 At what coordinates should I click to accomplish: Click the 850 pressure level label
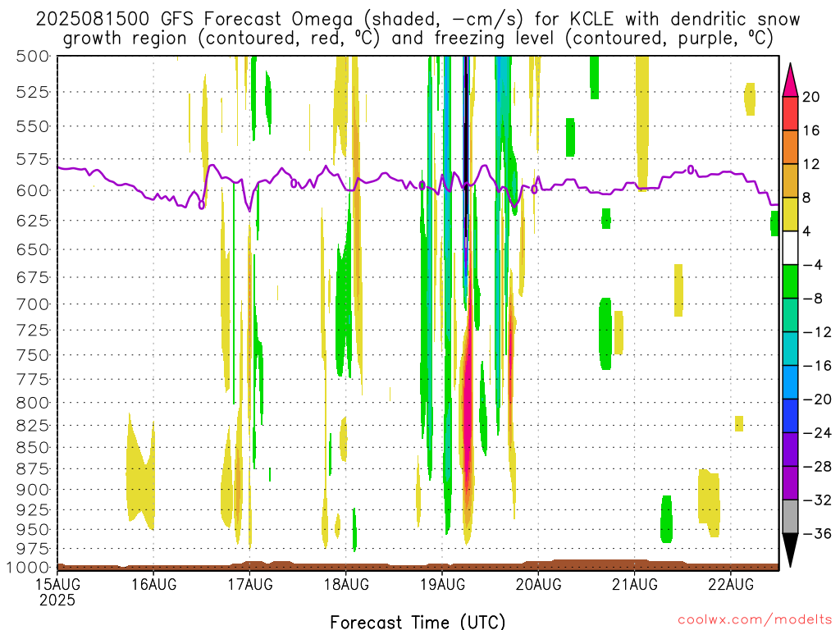(33, 447)
